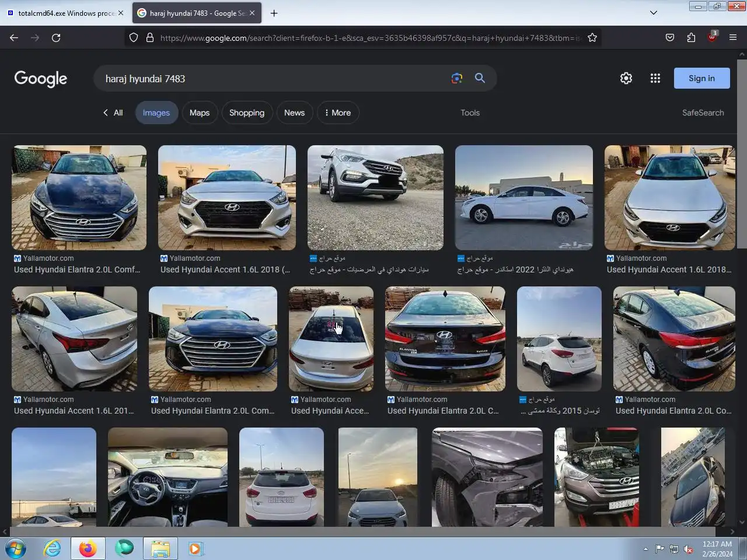Open the silver Accent 1.6L 2018 ( thumbnail

pyautogui.click(x=227, y=198)
